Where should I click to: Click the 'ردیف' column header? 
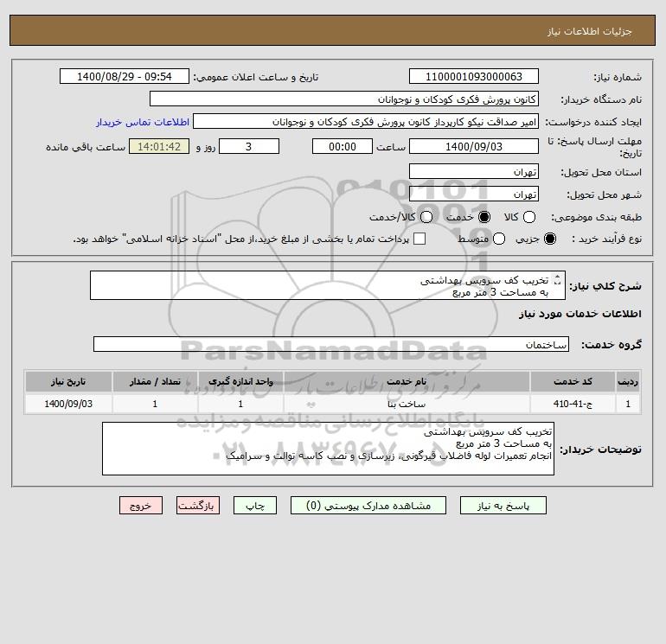click(628, 381)
